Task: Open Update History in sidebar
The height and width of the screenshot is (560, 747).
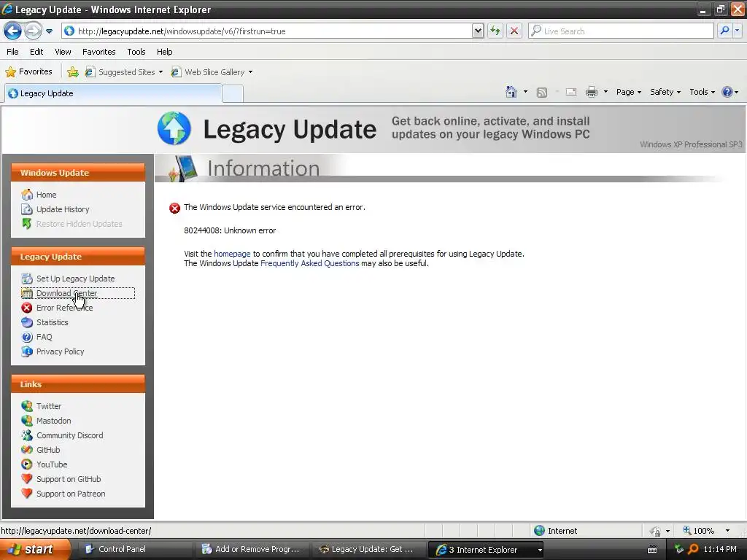Action: (x=63, y=209)
